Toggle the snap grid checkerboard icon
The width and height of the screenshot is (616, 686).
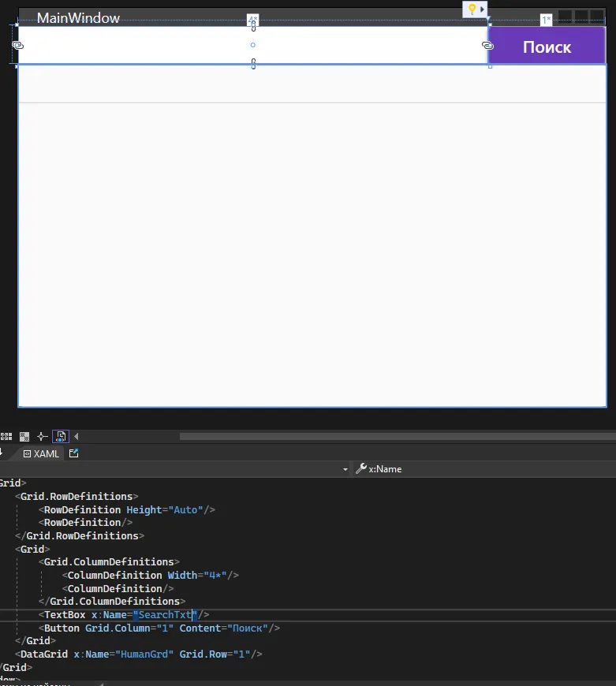tap(24, 436)
